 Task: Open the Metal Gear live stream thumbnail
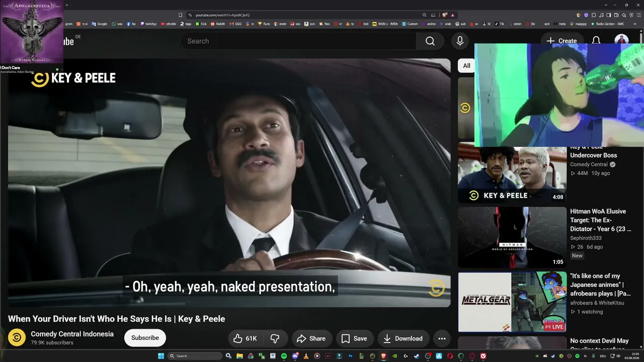pos(512,302)
